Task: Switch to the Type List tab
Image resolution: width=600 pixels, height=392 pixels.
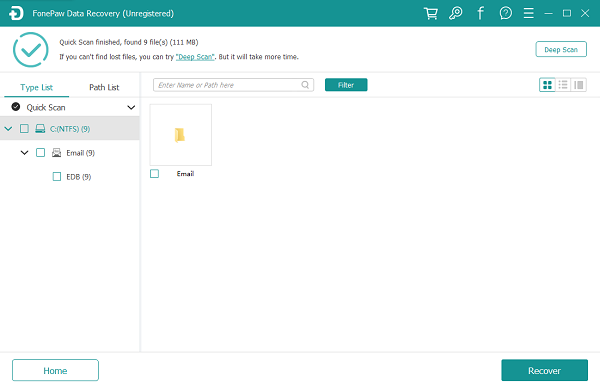Action: tap(36, 87)
